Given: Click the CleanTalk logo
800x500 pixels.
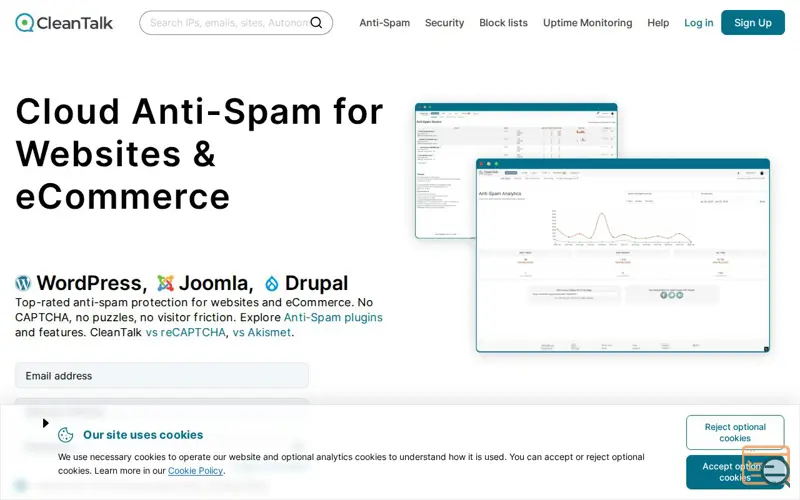Looking at the screenshot, I should [64, 22].
